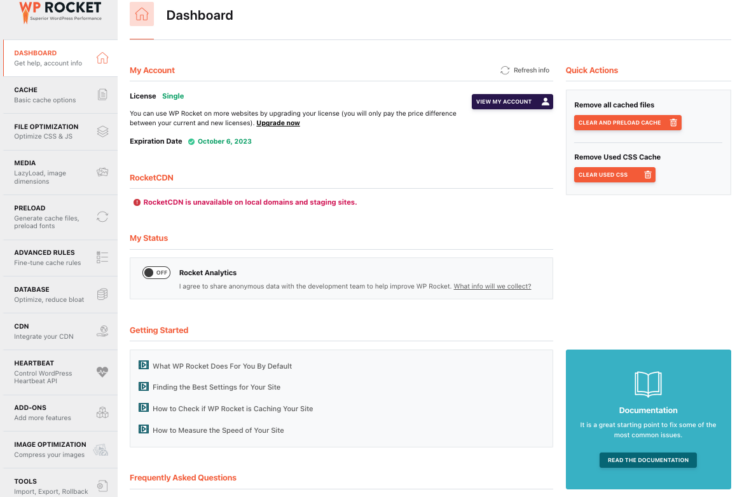Screen dimensions: 742x497
Task: Go to Add-ons section
Action: (x=60, y=413)
